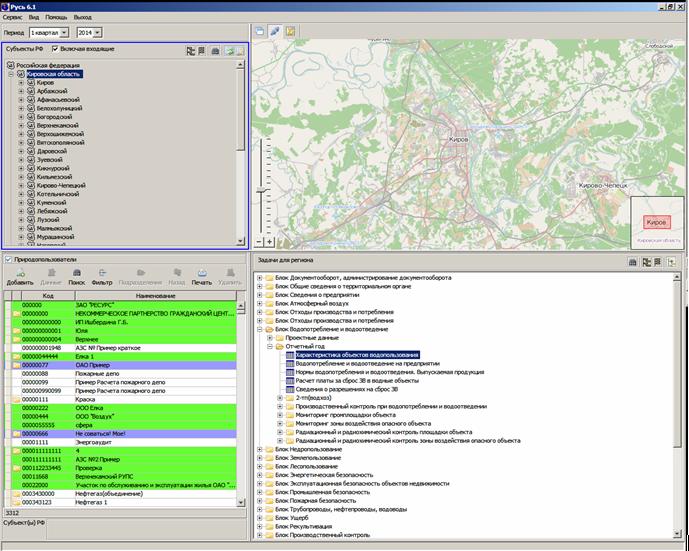This screenshot has height=551, width=689.
Task: Click the Поиск binoculars icon
Action: pyautogui.click(x=76, y=273)
